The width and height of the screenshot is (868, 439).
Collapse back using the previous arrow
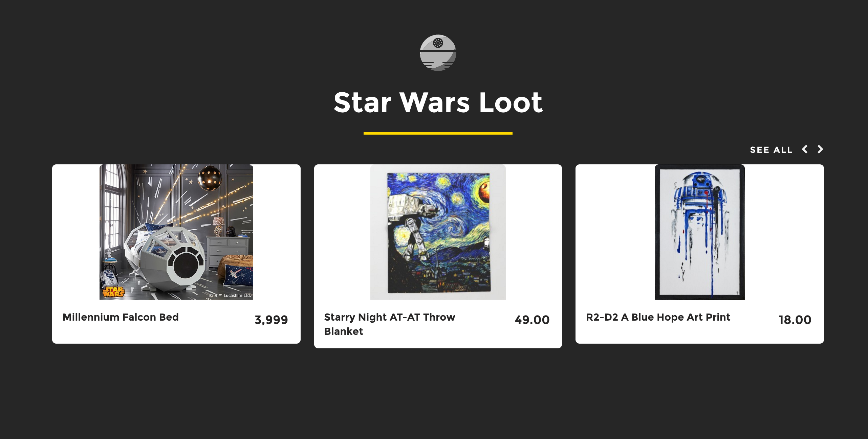(x=805, y=149)
